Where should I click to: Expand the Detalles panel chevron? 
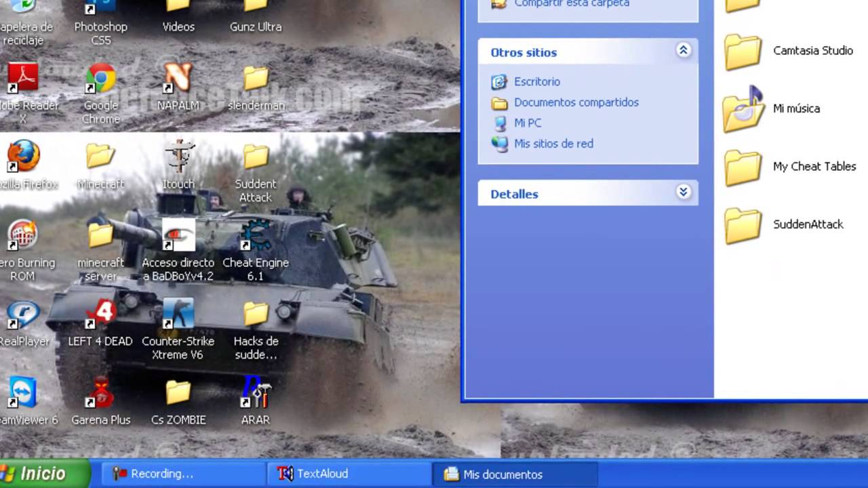[683, 192]
